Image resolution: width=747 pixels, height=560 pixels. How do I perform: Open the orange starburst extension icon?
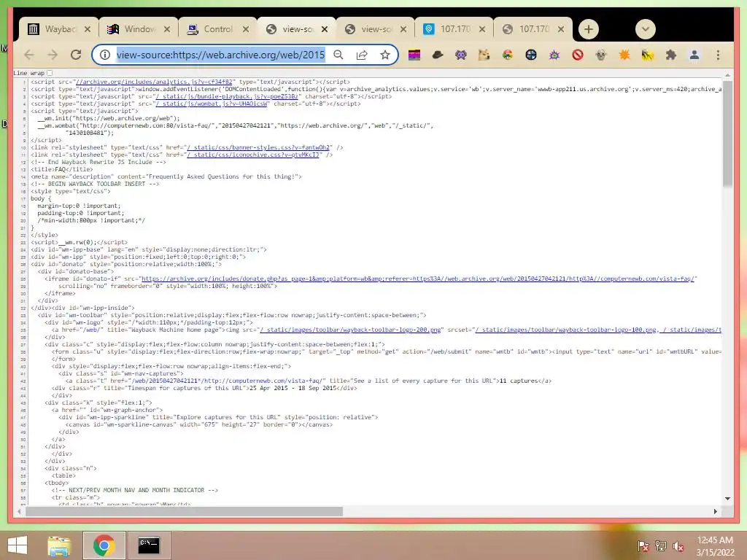[x=624, y=55]
